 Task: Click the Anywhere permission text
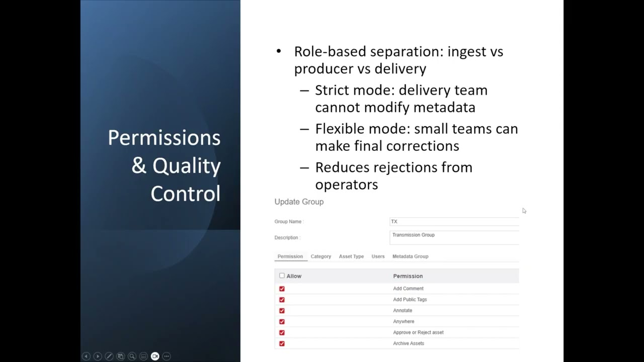point(404,322)
